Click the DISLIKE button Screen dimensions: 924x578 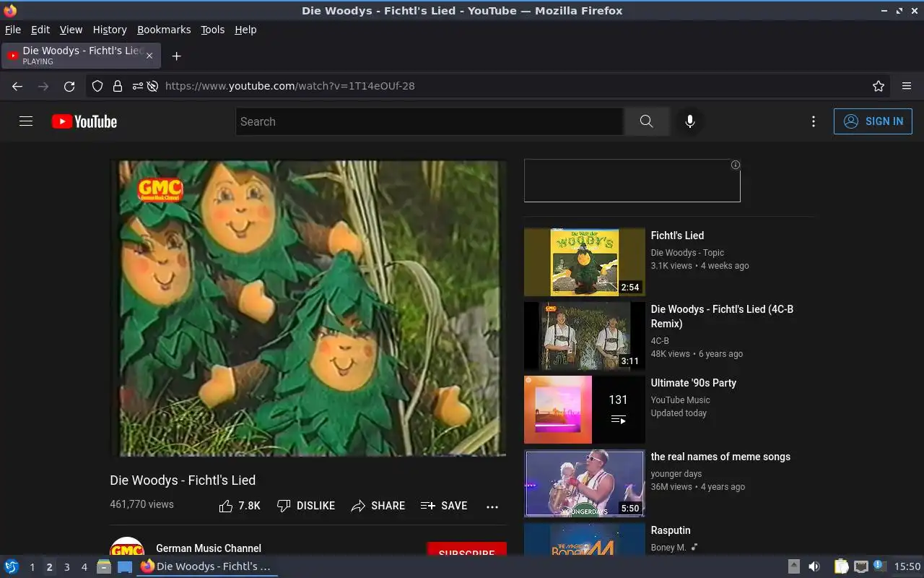click(x=306, y=506)
